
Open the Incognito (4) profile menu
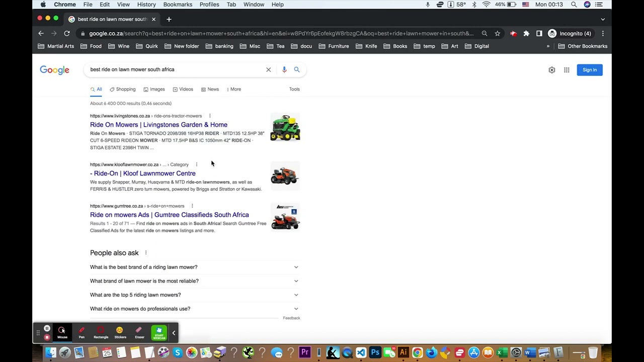pos(570,34)
